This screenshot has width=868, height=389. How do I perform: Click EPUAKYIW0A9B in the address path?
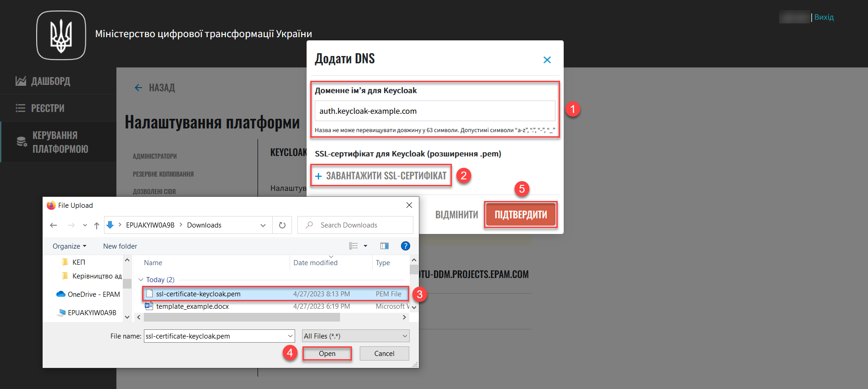pyautogui.click(x=150, y=225)
